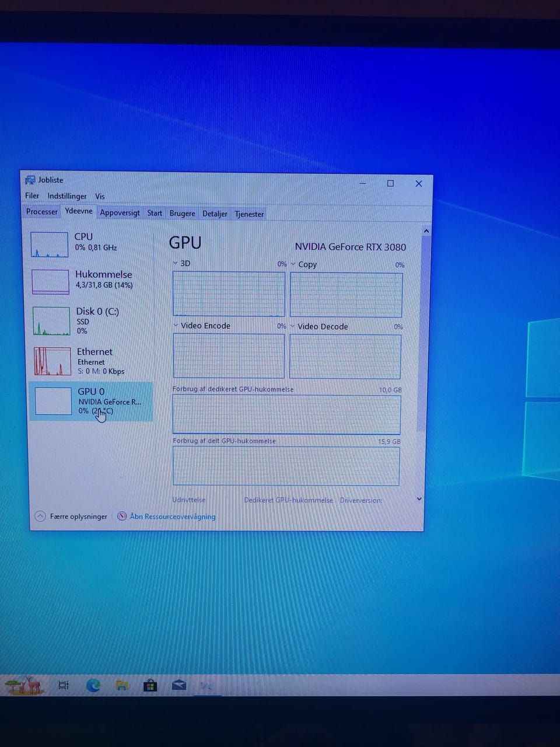The image size is (560, 747).
Task: Close the Jobliste window
Action: [418, 184]
